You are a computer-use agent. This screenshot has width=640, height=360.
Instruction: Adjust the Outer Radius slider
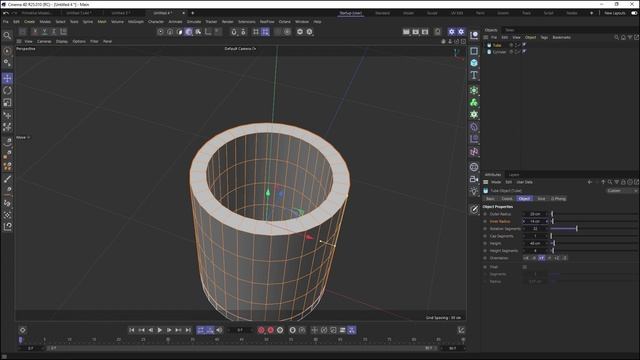(594, 214)
